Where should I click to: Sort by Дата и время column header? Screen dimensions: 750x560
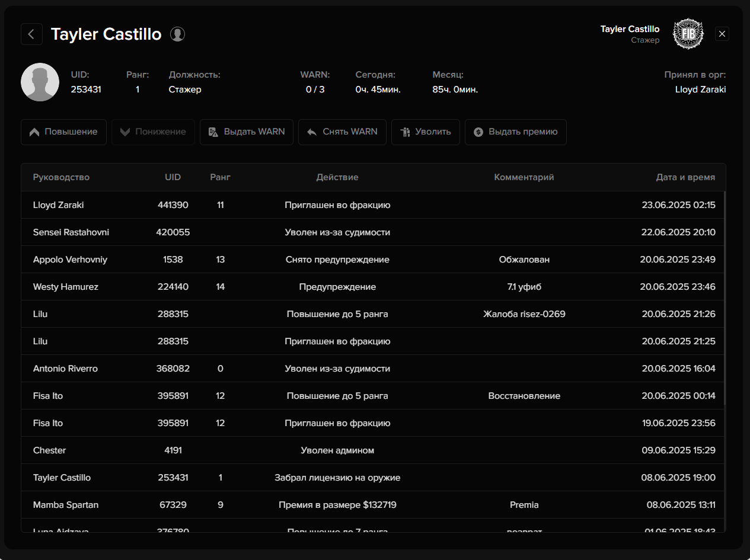click(x=685, y=177)
